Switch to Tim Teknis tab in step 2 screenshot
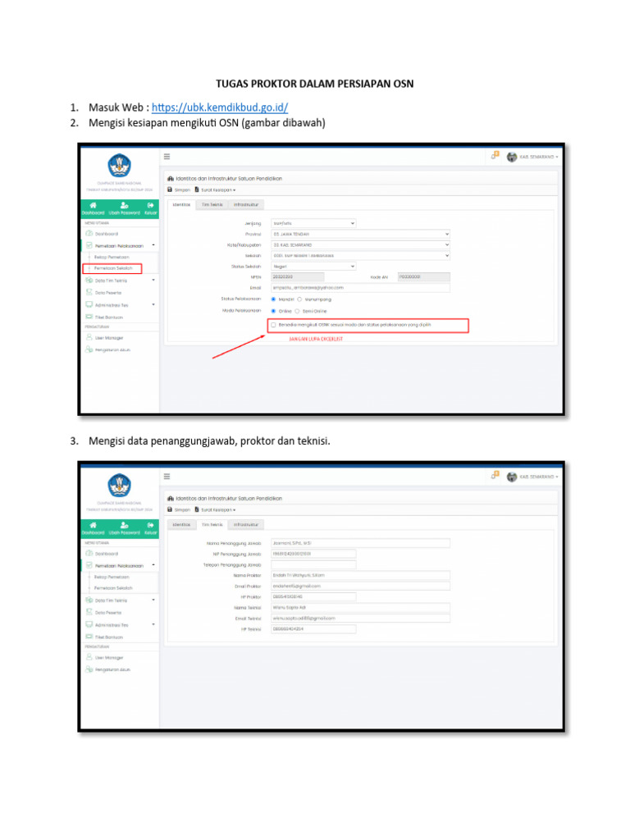Screen dimensions: 630x840 tap(212, 204)
